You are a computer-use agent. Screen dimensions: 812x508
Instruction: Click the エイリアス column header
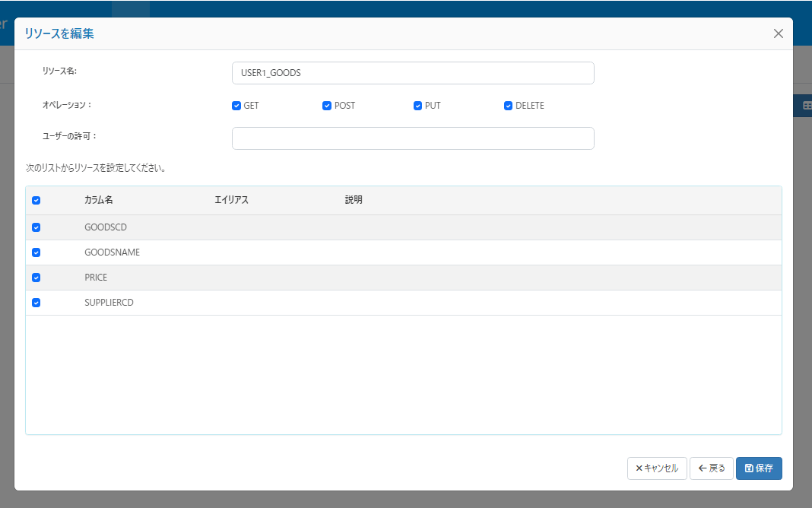coord(231,200)
